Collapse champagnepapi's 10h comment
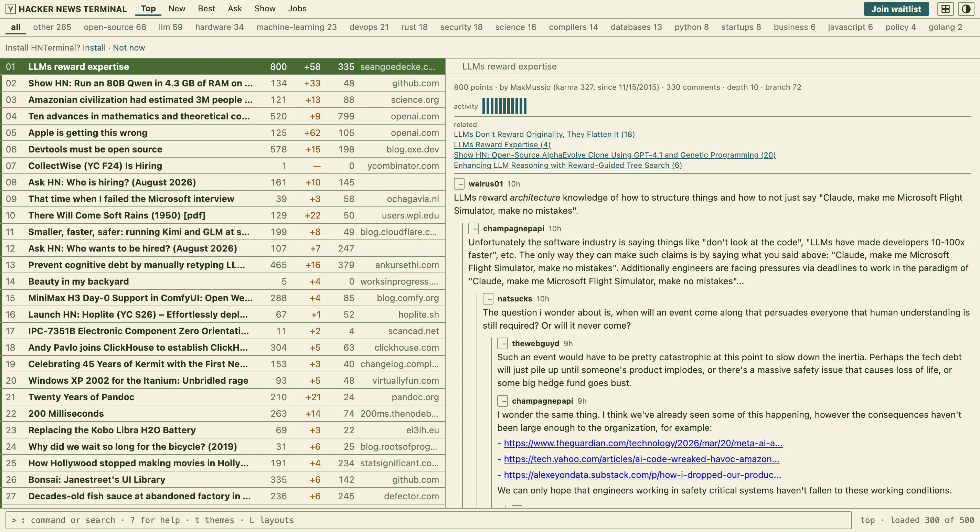Image resolution: width=980 pixels, height=532 pixels. point(473,229)
